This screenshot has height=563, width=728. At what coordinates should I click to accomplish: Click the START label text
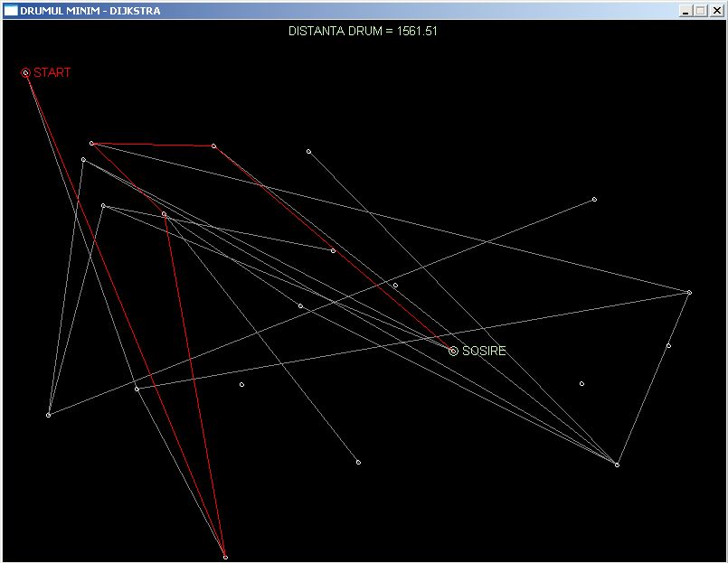click(52, 72)
